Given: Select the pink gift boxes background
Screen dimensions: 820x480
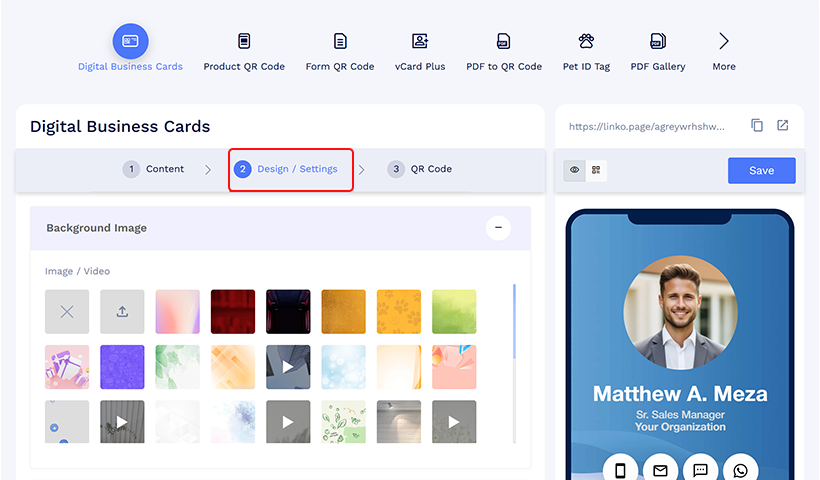Looking at the screenshot, I should tap(67, 367).
